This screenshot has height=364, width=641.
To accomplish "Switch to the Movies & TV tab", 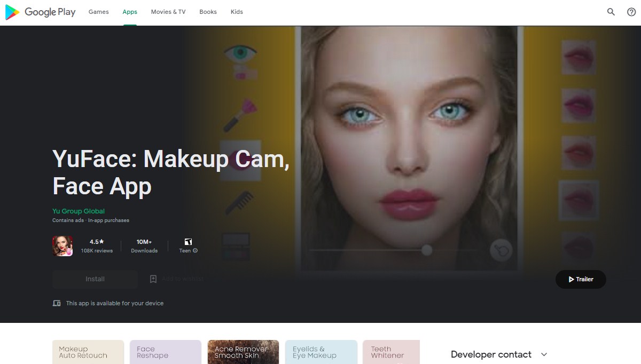I will click(x=168, y=12).
